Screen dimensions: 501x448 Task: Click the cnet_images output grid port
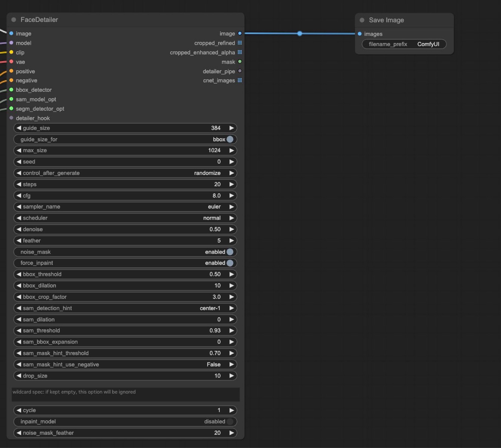click(240, 80)
